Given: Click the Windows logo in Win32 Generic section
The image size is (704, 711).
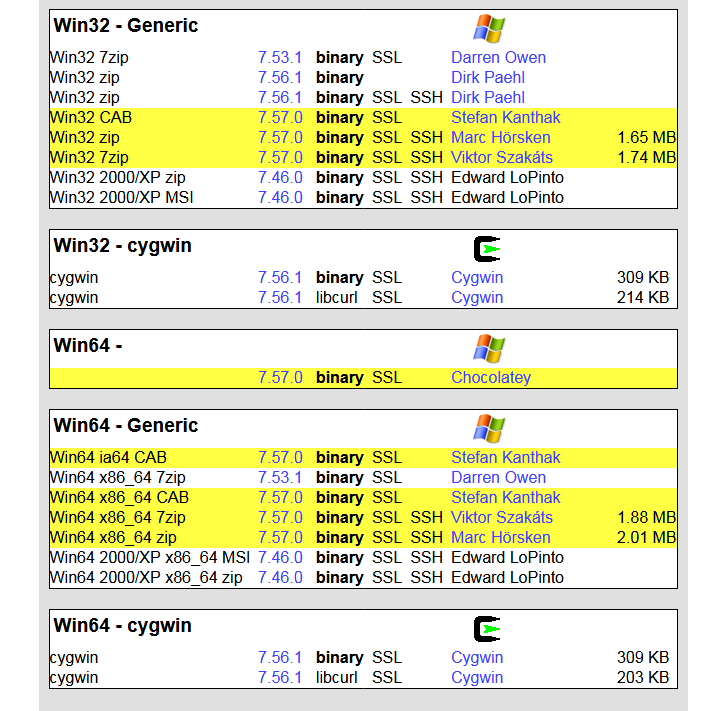Looking at the screenshot, I should point(489,29).
